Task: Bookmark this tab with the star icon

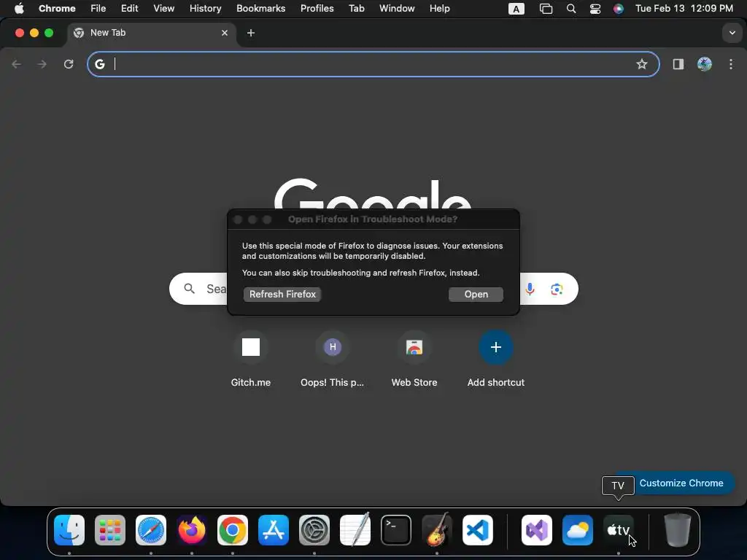Action: click(642, 64)
